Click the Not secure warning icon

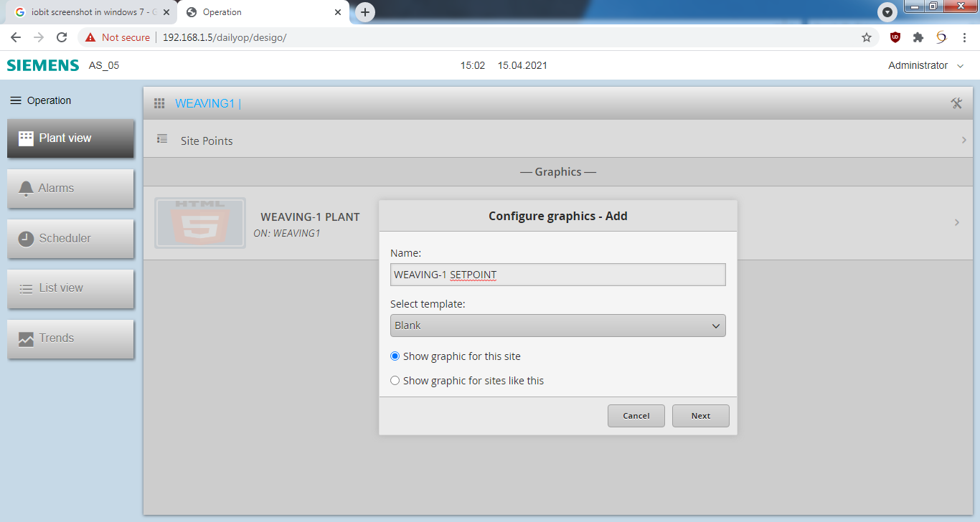click(90, 37)
